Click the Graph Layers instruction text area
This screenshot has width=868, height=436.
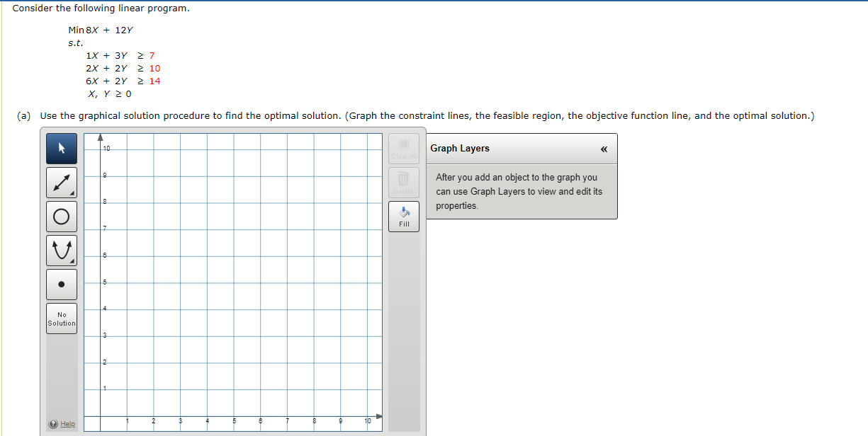click(x=521, y=191)
